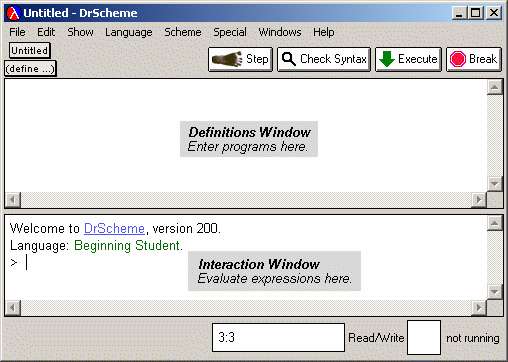Image resolution: width=508 pixels, height=362 pixels.
Task: Click the empty box beside Read/Write
Action: (424, 337)
